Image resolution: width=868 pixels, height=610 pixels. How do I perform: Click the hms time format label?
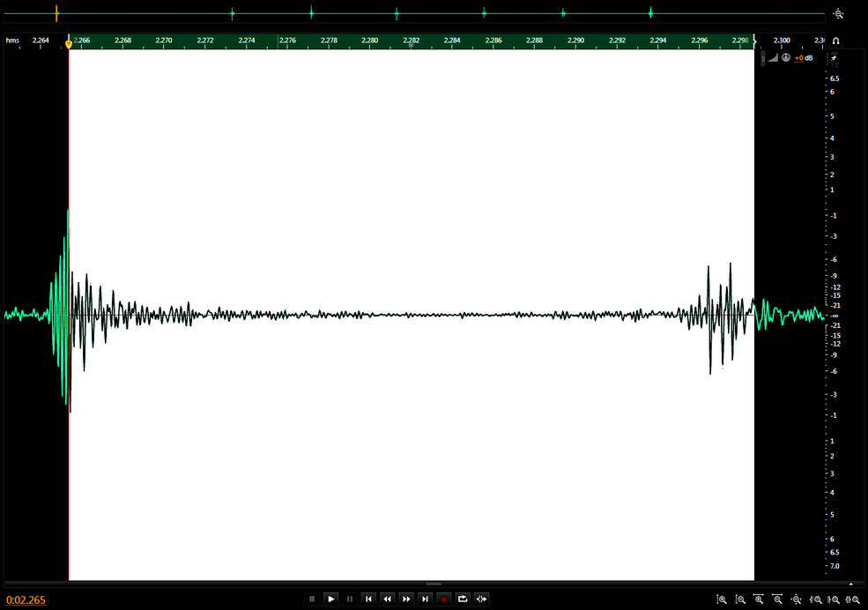(x=12, y=41)
